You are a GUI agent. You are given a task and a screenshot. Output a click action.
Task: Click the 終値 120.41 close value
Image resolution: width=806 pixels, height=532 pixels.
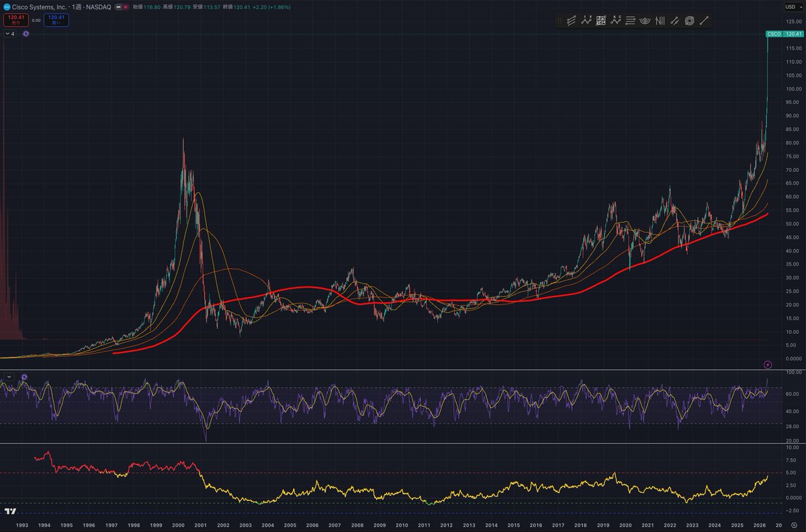pos(238,6)
